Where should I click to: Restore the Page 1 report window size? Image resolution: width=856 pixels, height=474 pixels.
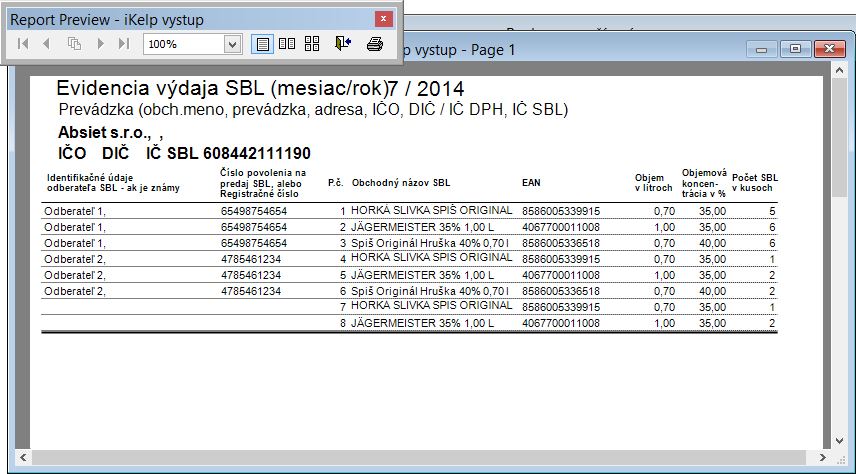(795, 49)
